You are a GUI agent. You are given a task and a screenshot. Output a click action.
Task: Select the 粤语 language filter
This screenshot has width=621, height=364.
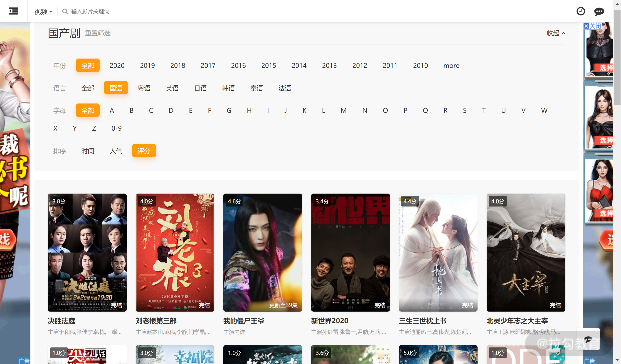[x=144, y=88]
